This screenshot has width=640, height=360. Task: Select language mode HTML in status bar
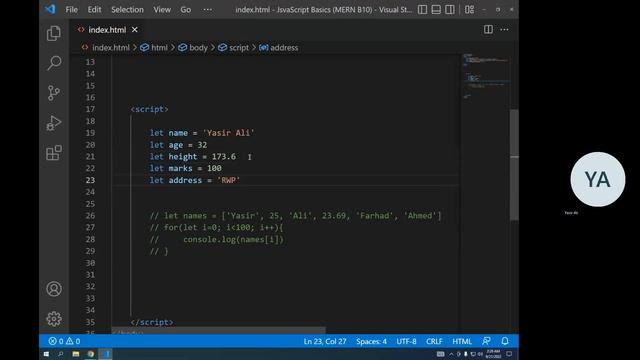462,341
